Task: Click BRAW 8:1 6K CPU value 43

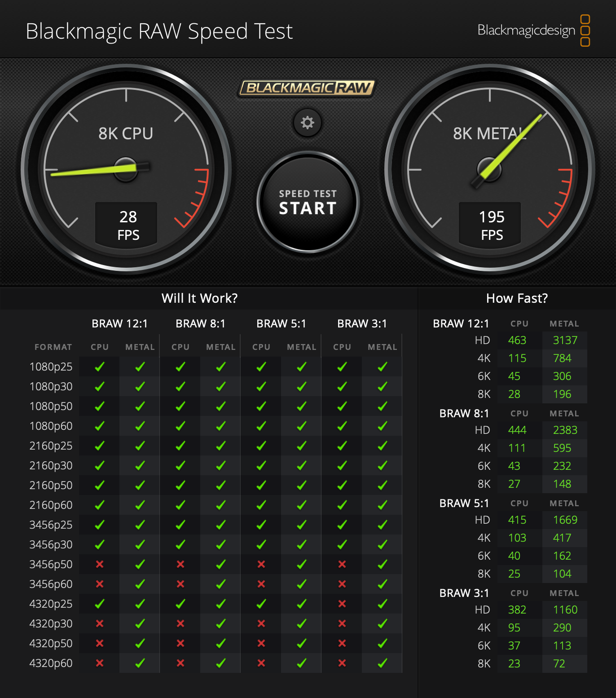Action: pos(514,466)
